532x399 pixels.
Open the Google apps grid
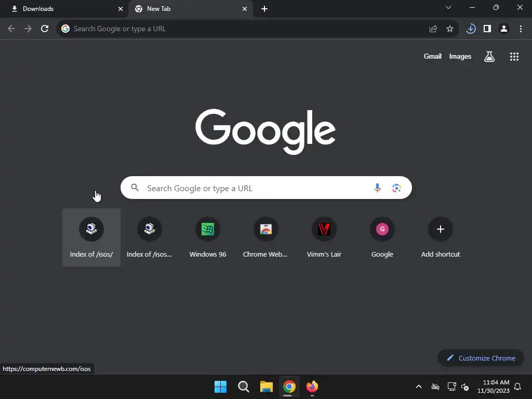(x=514, y=57)
